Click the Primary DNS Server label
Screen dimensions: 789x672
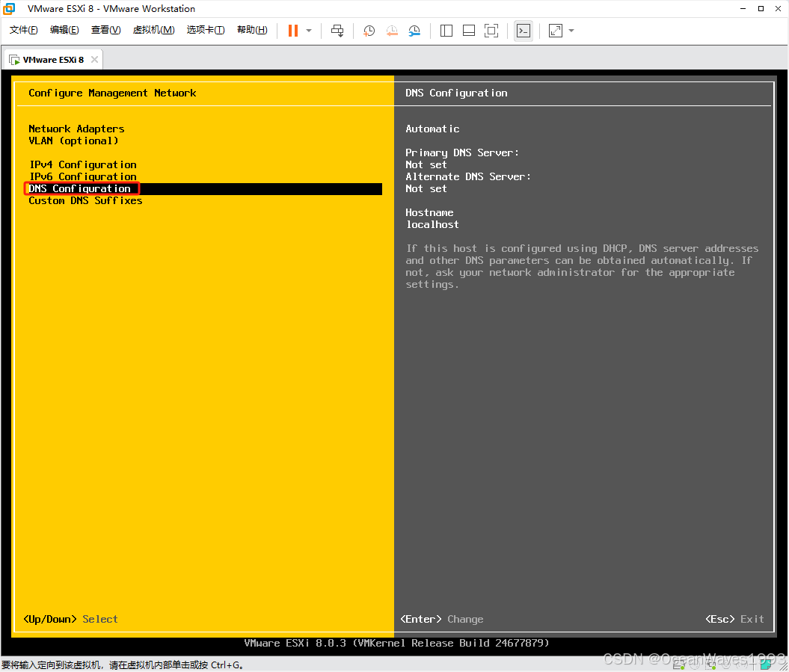point(462,153)
